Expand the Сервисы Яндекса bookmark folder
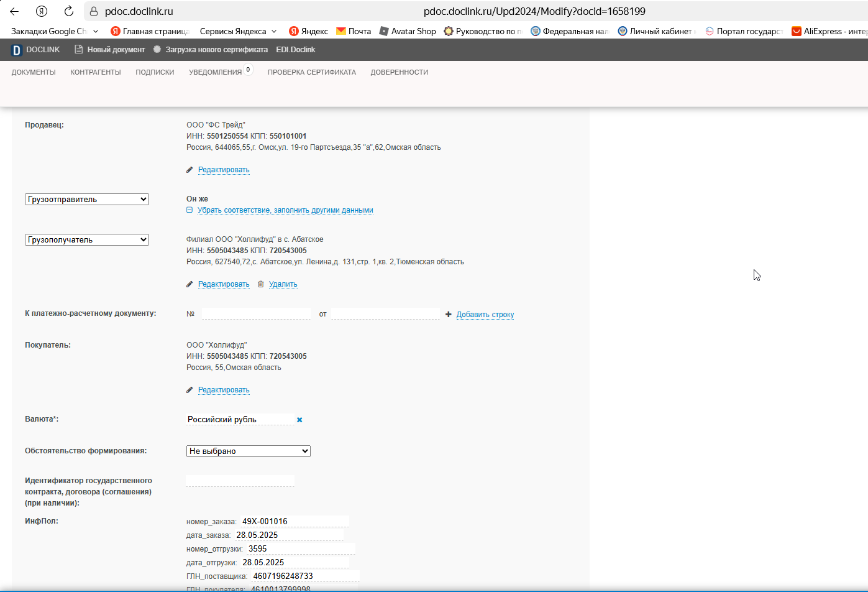This screenshot has height=592, width=868. click(239, 31)
